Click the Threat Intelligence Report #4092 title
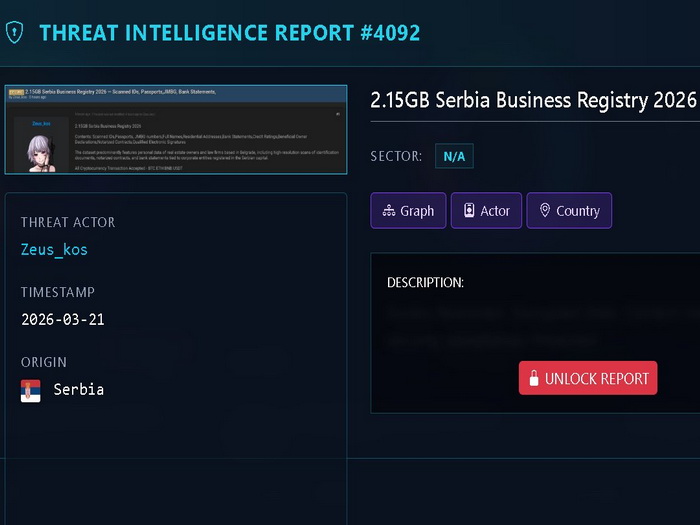Screen dimensions: 700x525 pos(229,32)
